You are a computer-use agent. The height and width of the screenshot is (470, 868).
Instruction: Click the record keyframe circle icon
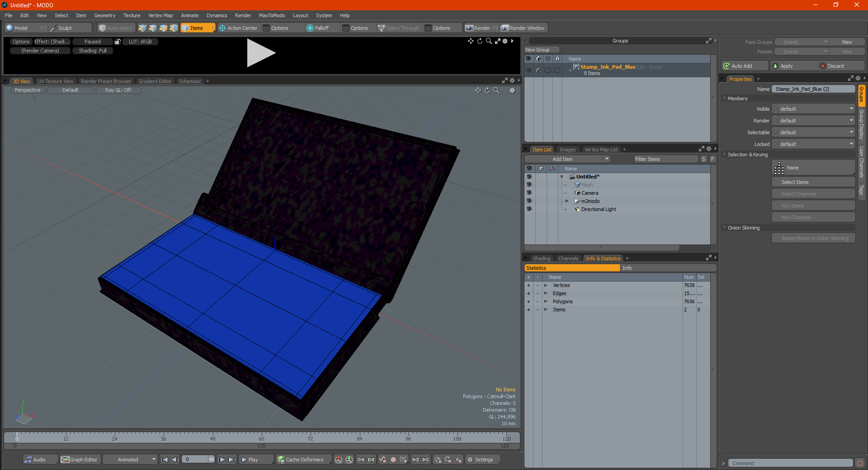click(393, 460)
